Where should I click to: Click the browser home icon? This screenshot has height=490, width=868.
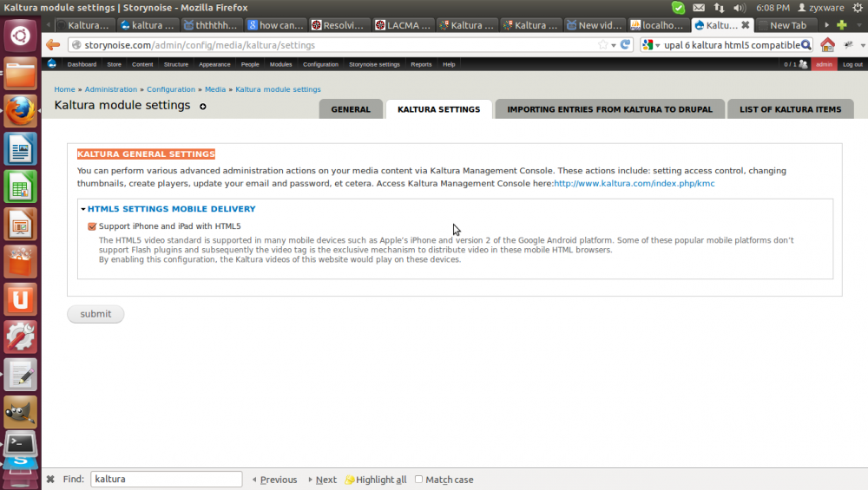coord(827,45)
